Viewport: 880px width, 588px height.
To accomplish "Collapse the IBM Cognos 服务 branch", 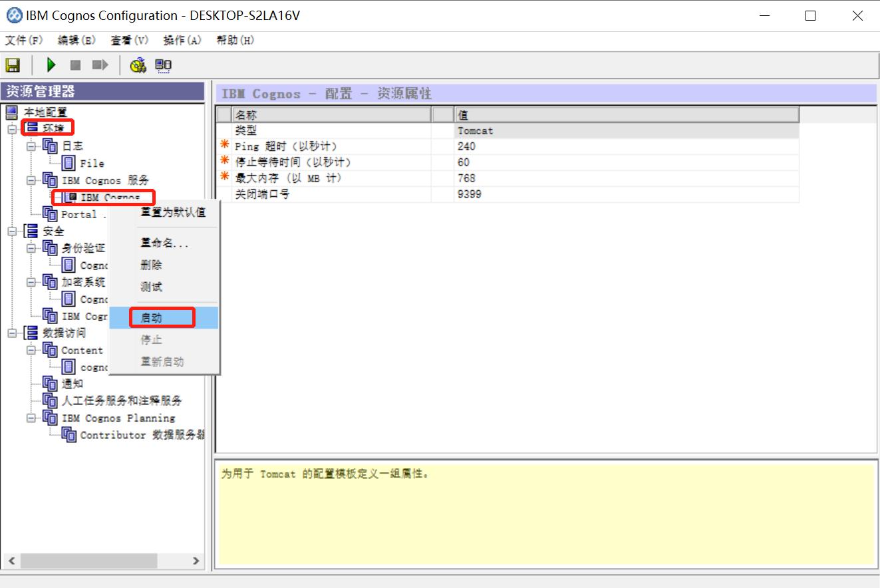I will [x=31, y=180].
